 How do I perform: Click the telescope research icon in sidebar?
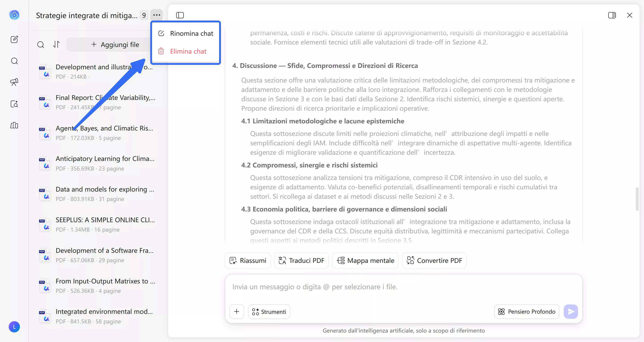[x=14, y=82]
